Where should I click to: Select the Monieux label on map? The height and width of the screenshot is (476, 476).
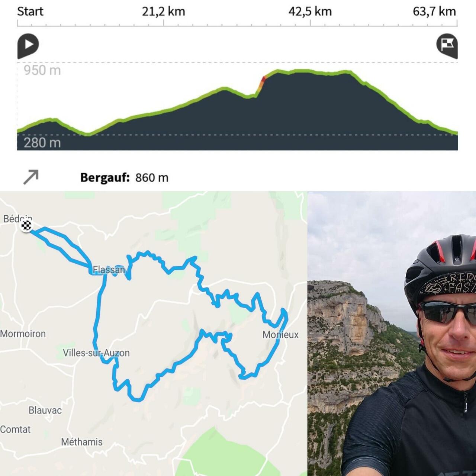click(x=280, y=335)
